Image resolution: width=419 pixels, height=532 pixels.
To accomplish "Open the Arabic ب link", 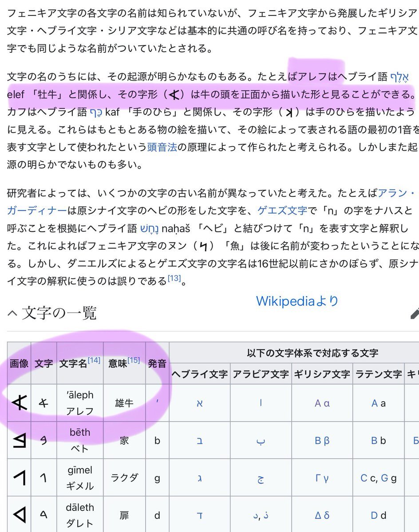I will pyautogui.click(x=261, y=442).
